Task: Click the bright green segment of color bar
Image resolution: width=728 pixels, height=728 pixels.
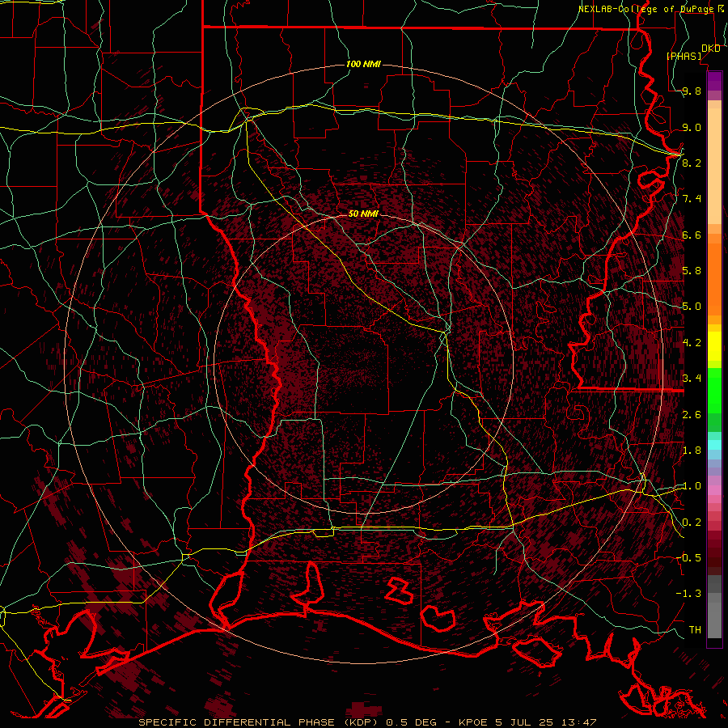Action: [x=714, y=390]
